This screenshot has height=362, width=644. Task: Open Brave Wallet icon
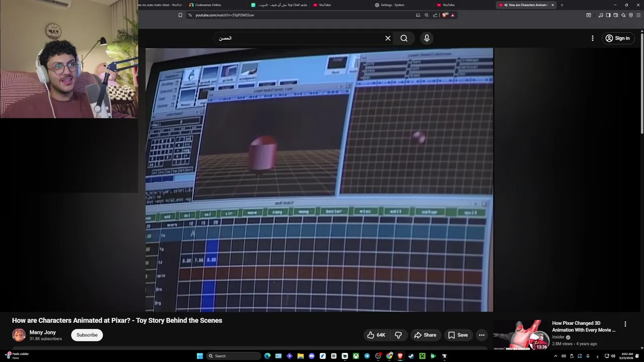(615, 15)
